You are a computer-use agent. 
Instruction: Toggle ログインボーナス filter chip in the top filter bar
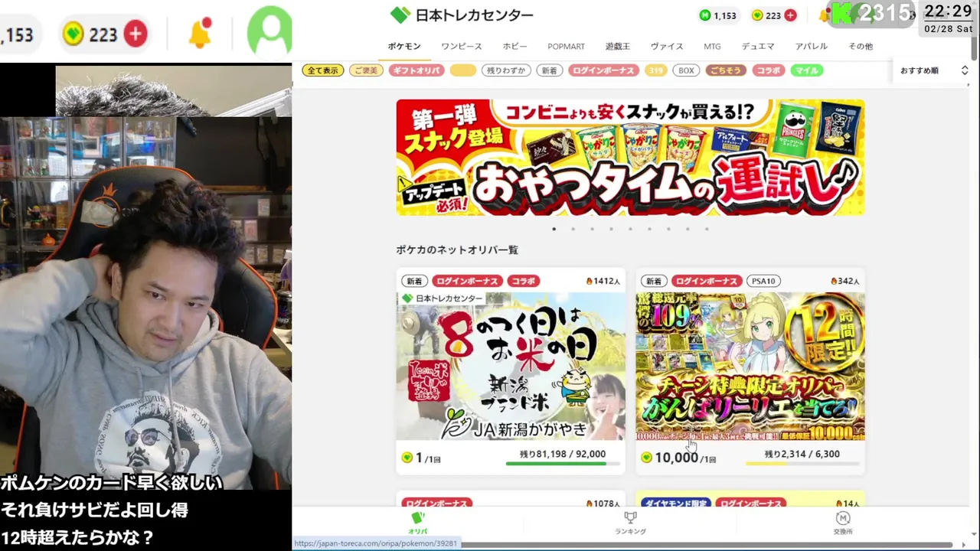coord(603,70)
